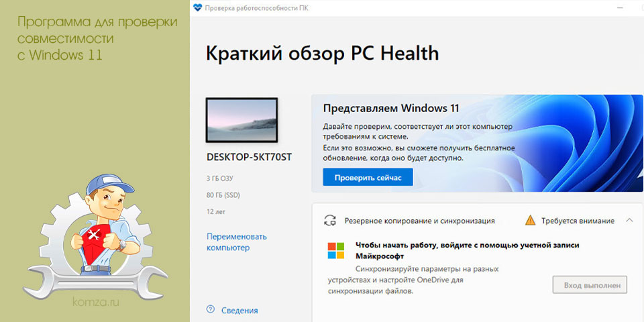Collapse the Резервное копирование и синхронизация section
The image size is (644, 322).
coord(629,220)
